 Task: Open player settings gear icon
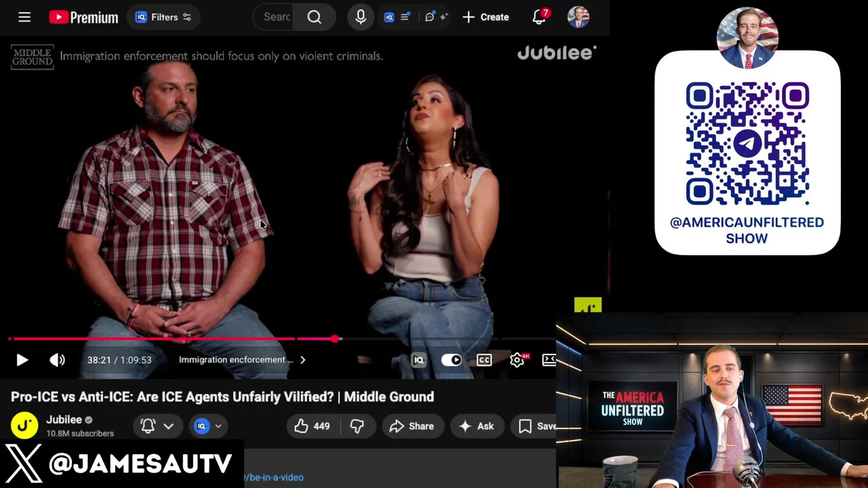pos(517,360)
